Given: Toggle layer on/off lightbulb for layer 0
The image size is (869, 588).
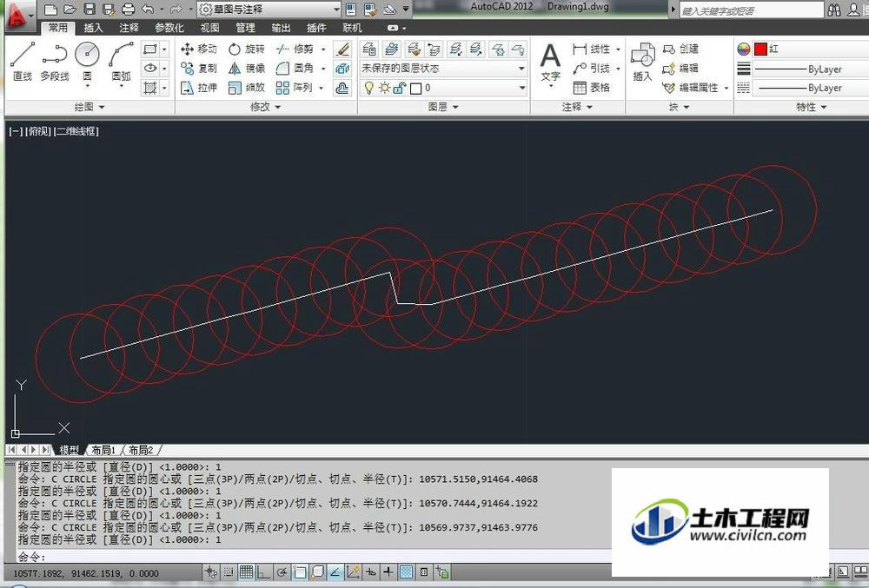Looking at the screenshot, I should (368, 88).
